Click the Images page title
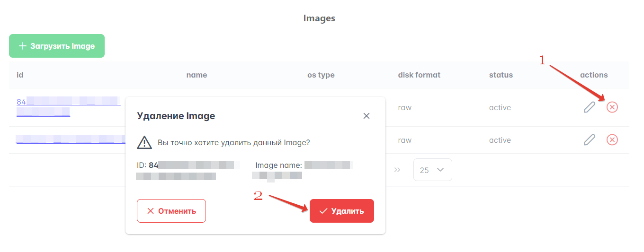644x252 pixels. (319, 18)
